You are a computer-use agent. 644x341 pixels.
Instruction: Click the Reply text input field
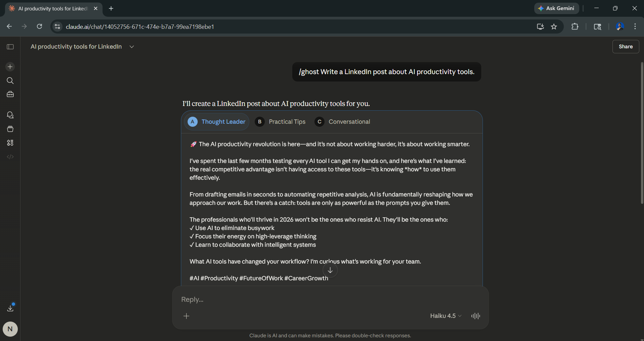[x=302, y=299]
